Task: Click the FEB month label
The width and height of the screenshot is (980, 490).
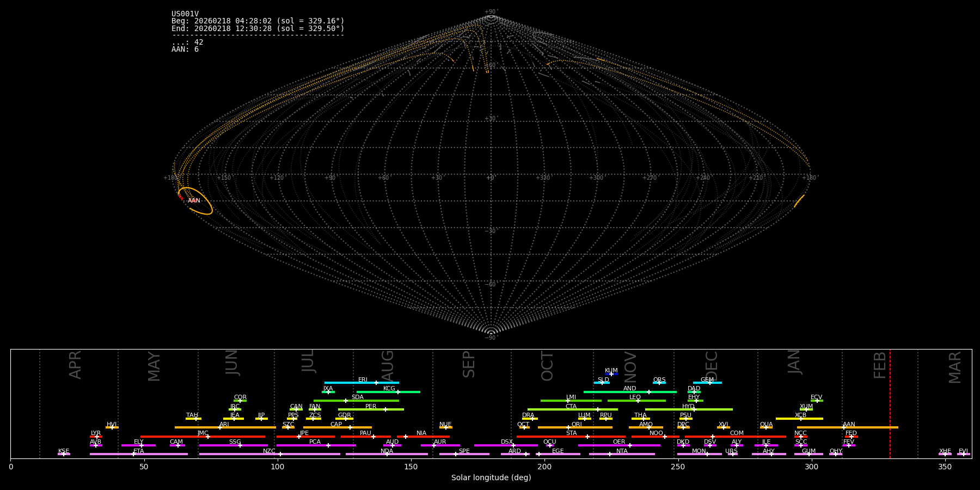Action: (x=880, y=365)
